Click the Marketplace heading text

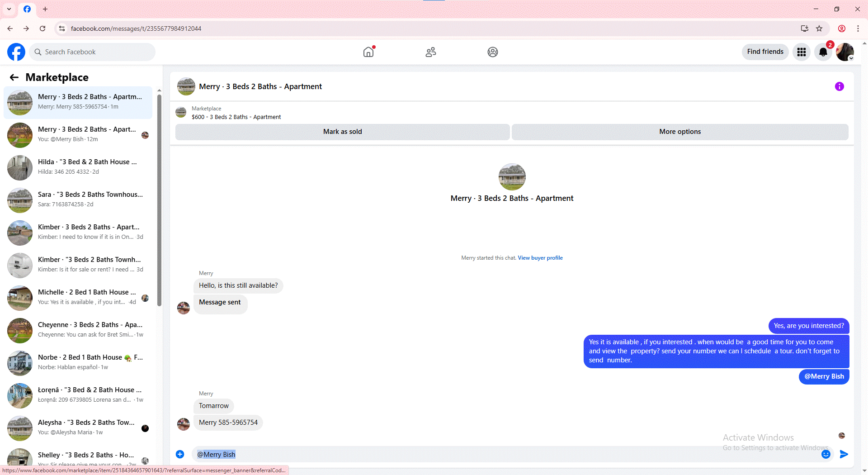point(57,77)
